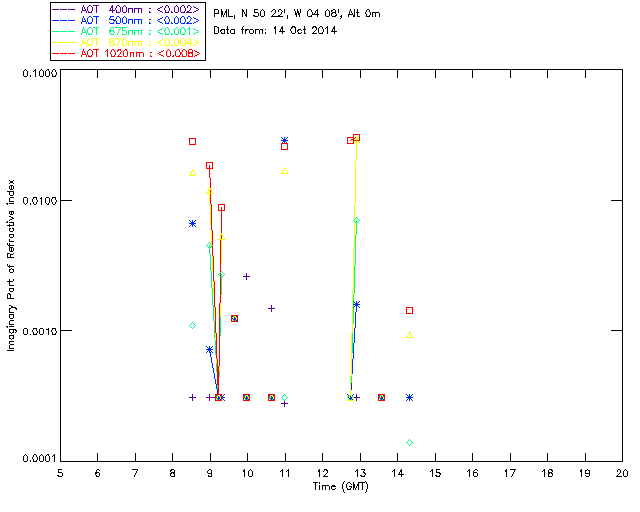
Task: Click the '12' x-axis tick label
Action: pyautogui.click(x=322, y=473)
